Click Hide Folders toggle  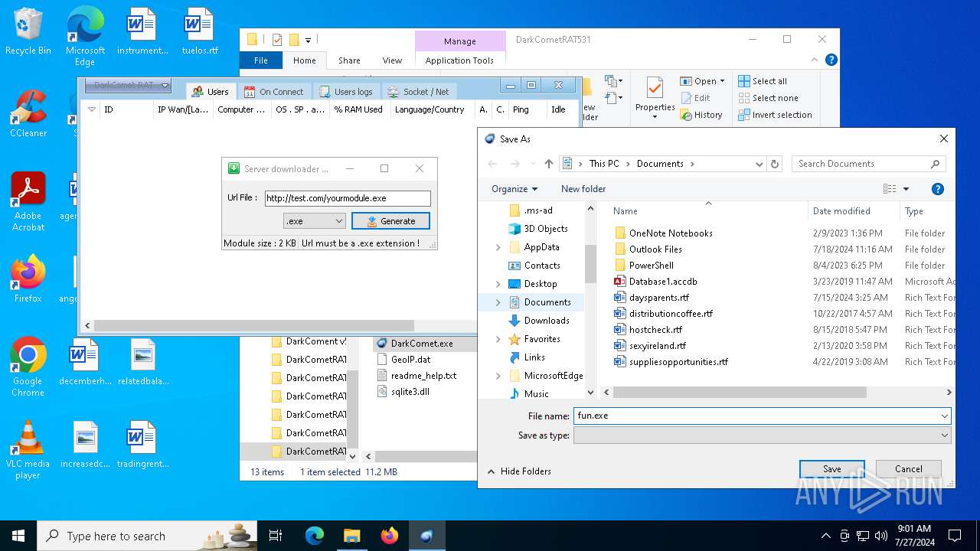519,471
